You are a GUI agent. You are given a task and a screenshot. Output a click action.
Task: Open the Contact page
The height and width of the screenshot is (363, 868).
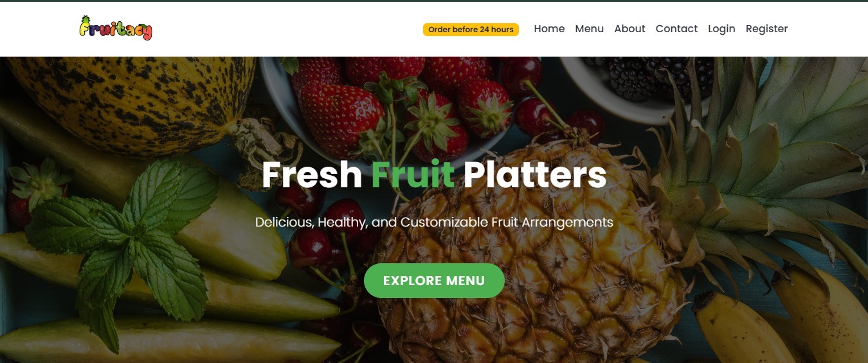[676, 29]
